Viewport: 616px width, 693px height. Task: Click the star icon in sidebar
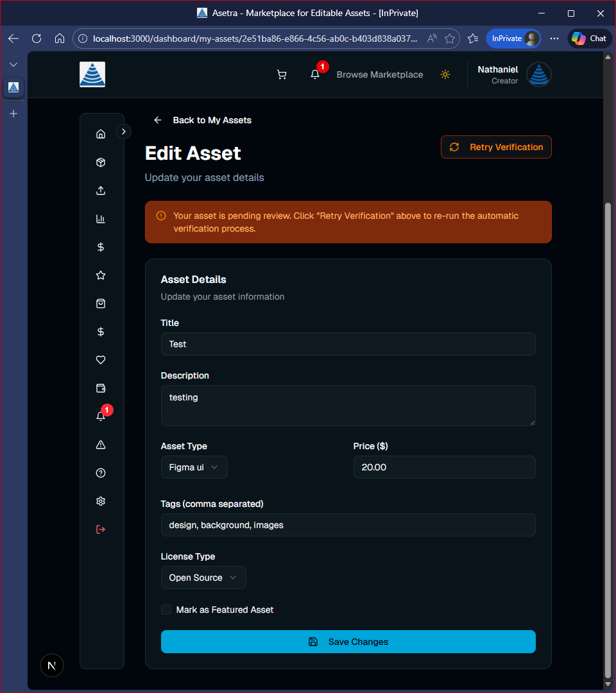(101, 275)
